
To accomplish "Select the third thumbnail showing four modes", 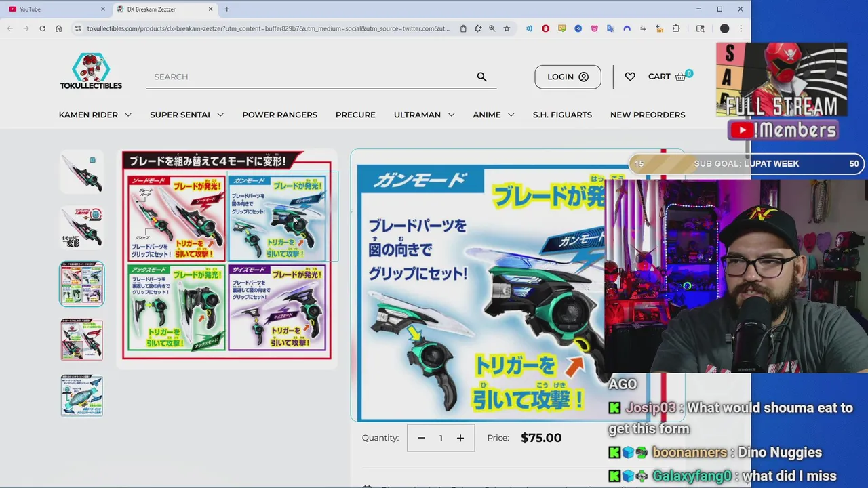I will point(82,284).
